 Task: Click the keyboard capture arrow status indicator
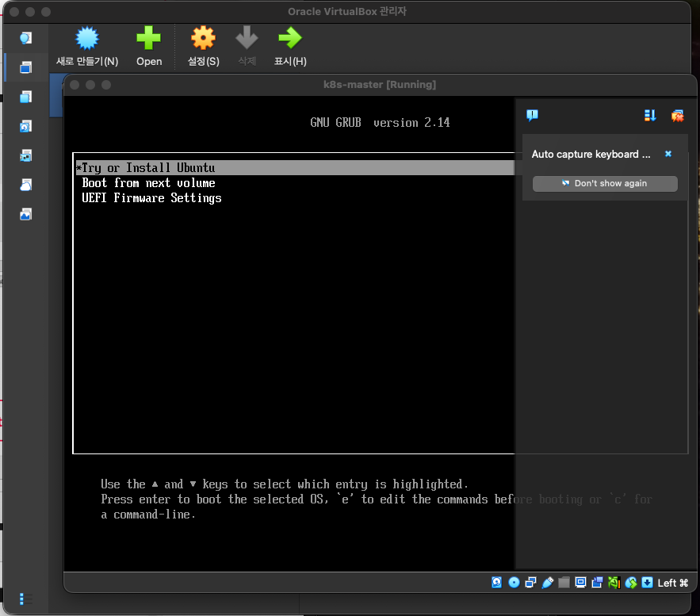648,583
